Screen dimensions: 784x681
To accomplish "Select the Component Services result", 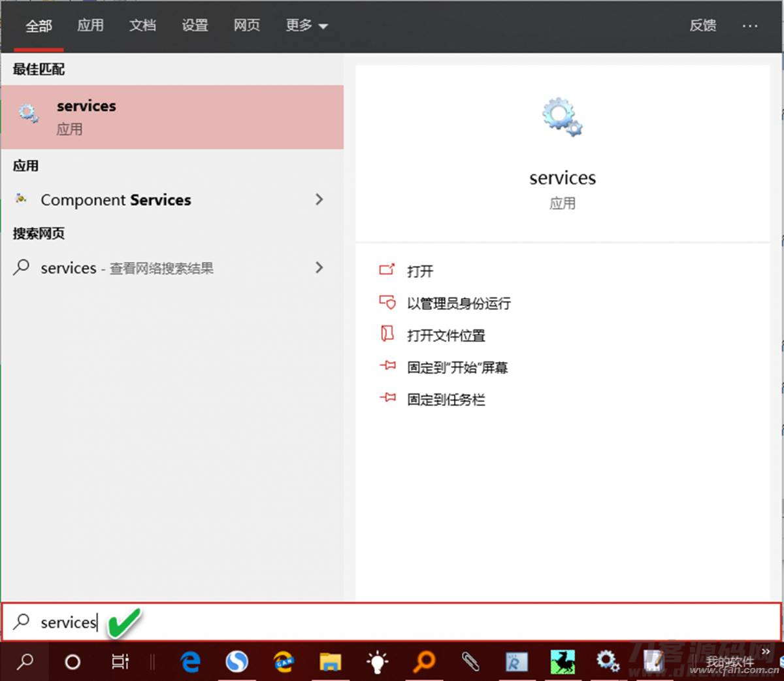I will pos(172,199).
